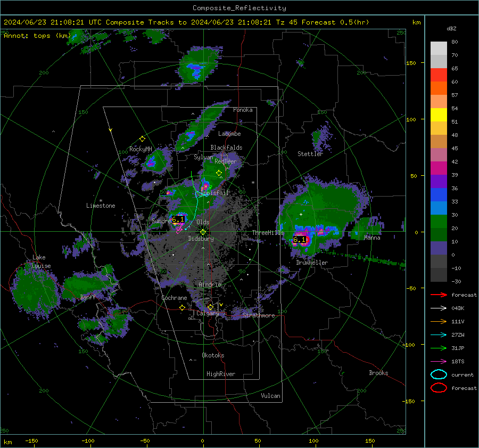Pick the bright green 20-30 dBZ swatch
This screenshot has height=448, width=479.
coord(439,221)
